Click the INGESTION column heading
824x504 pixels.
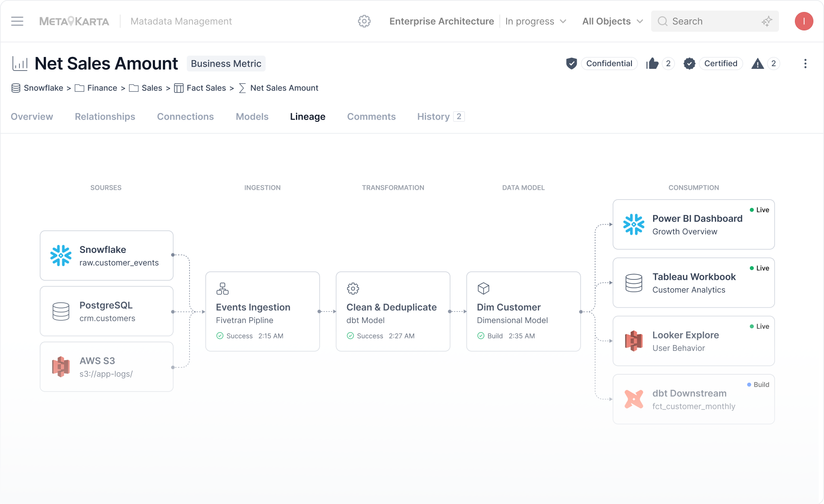click(263, 188)
